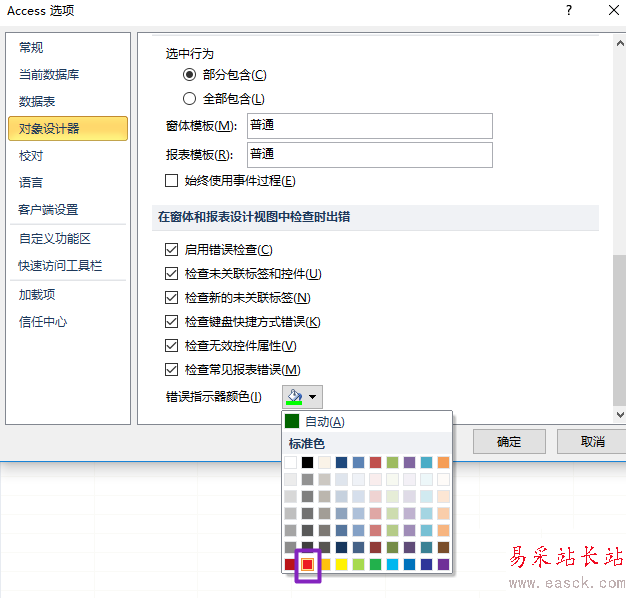This screenshot has width=626, height=598.
Task: Click the scrollbar up arrow
Action: (x=620, y=43)
